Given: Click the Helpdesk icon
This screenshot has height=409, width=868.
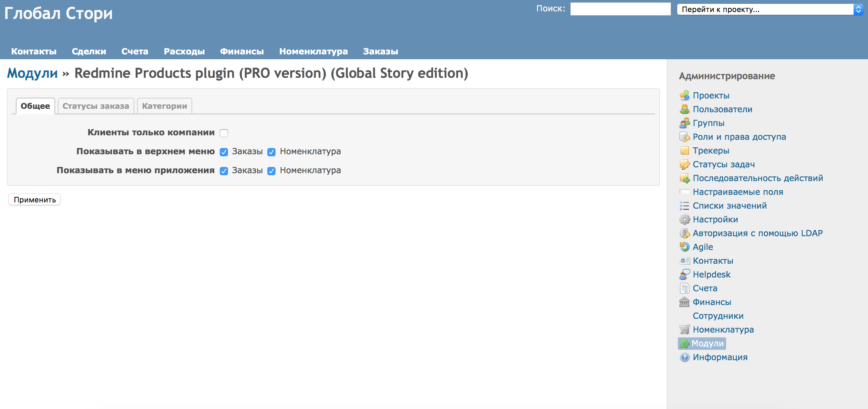Looking at the screenshot, I should [x=684, y=274].
